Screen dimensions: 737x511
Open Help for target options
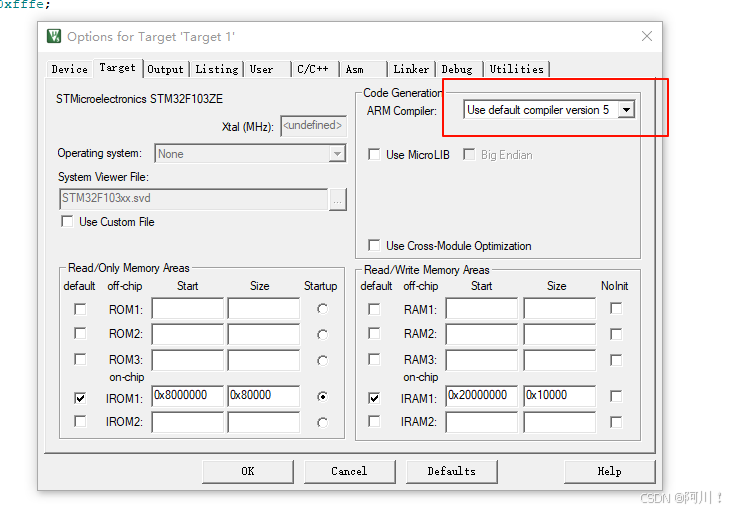pyautogui.click(x=610, y=472)
